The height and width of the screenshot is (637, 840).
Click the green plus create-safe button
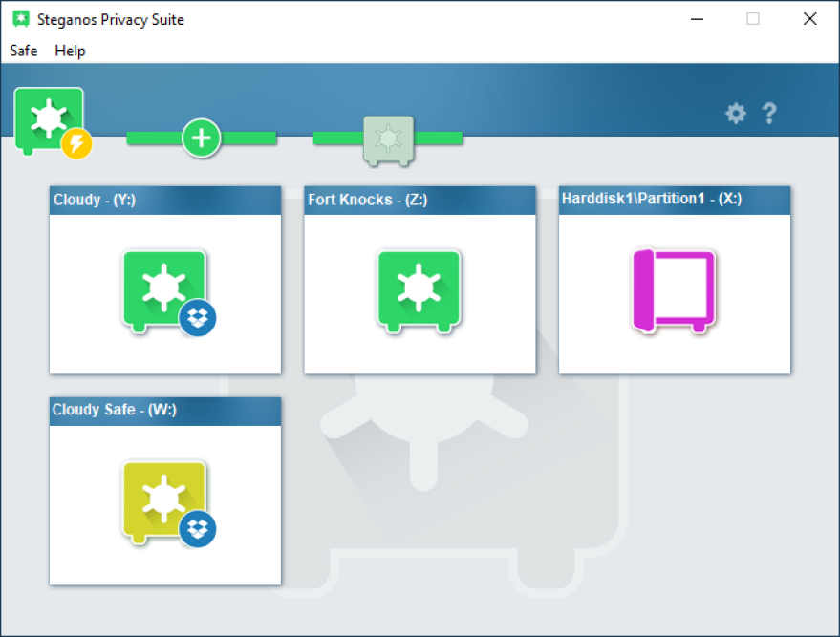pos(201,138)
